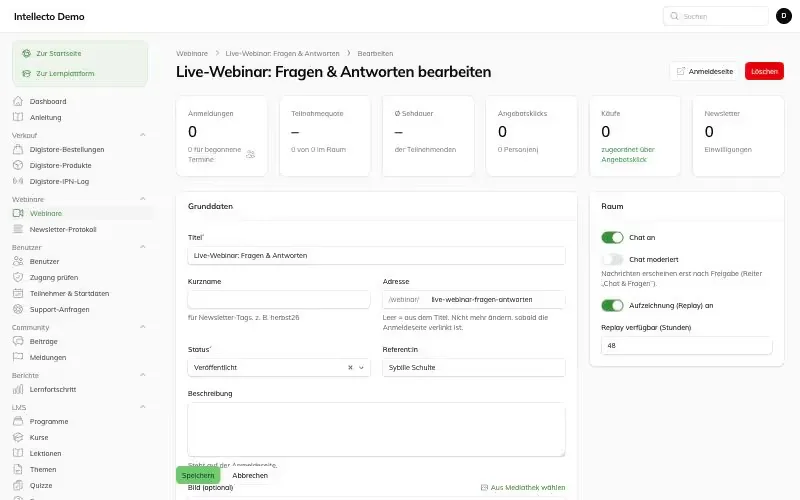Click the Kurse graduation cap icon
The image size is (800, 500).
pos(18,437)
